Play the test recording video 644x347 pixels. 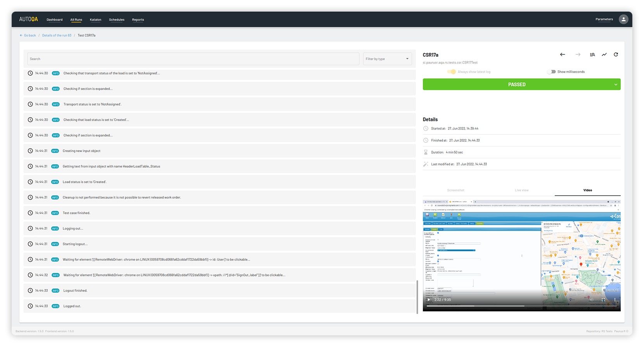click(428, 300)
